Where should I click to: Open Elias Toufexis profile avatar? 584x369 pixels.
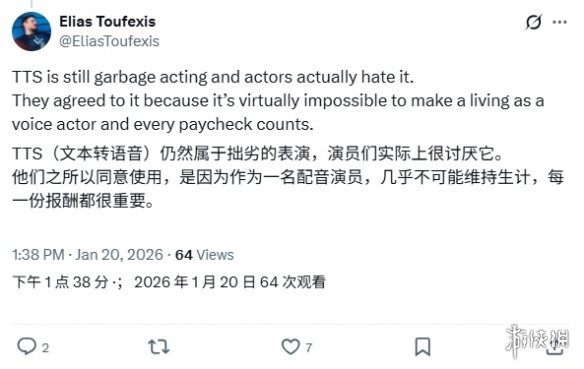pos(31,31)
